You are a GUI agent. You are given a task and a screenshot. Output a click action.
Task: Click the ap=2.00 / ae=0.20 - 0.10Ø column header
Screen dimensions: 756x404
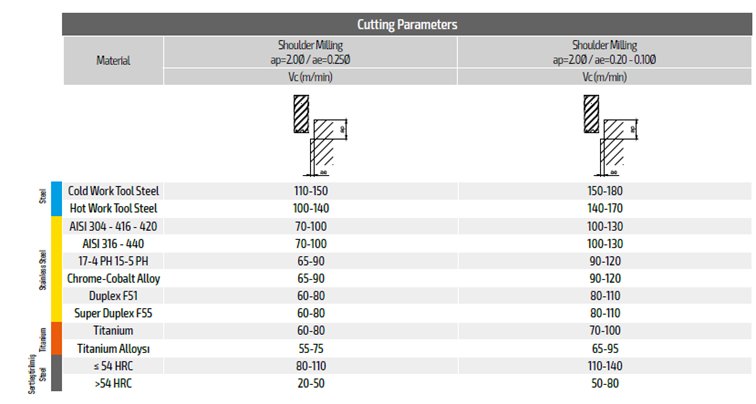[603, 52]
